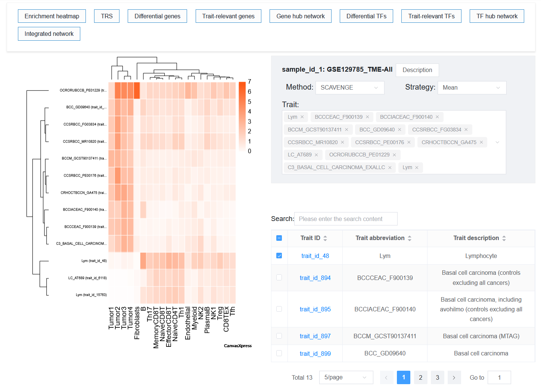The width and height of the screenshot is (541, 392).
Task: Toggle the select-all header checkbox
Action: coord(279,238)
